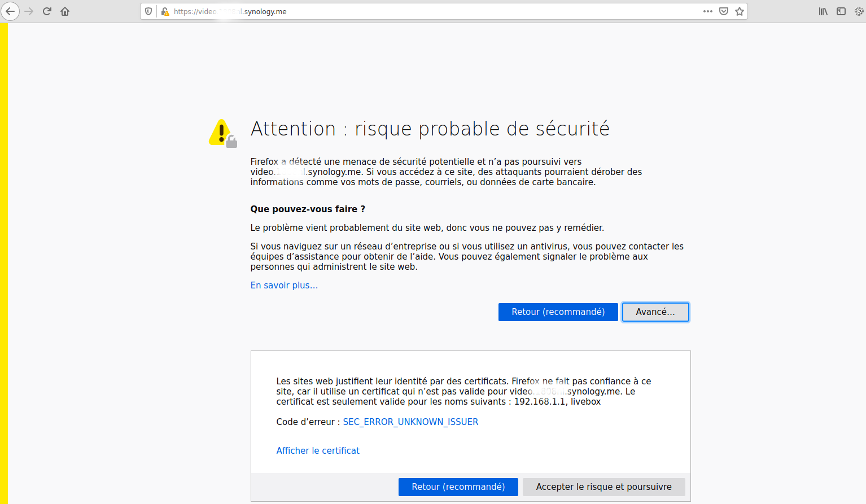Toggle the sidebar view
The image size is (866, 504).
pos(841,11)
